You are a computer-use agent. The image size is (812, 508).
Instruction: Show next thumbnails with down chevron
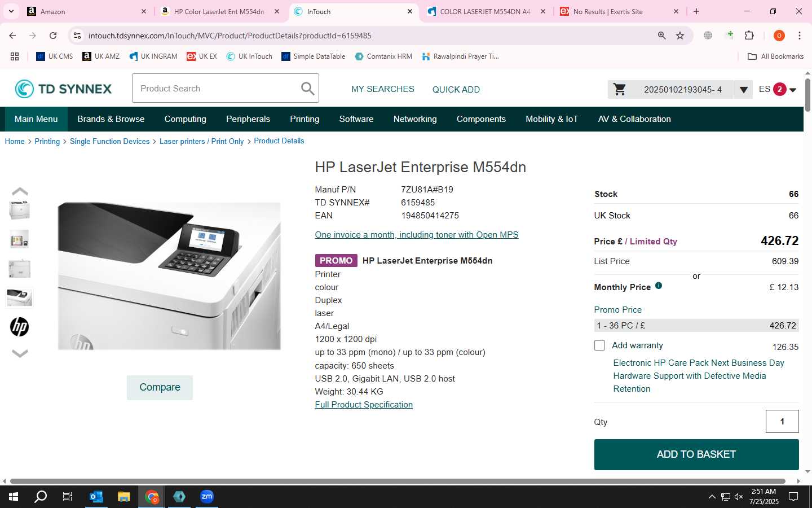tap(20, 353)
